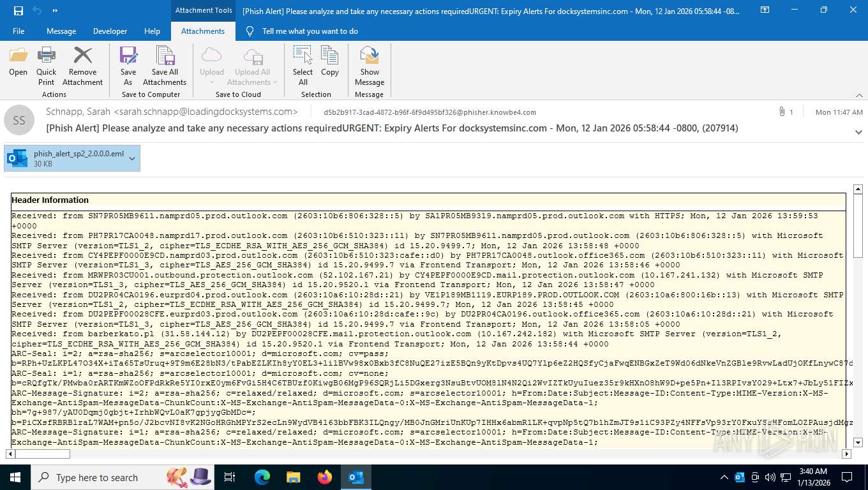Click Meet Now tray icon
Image resolution: width=868 pixels, height=490 pixels.
point(755,477)
